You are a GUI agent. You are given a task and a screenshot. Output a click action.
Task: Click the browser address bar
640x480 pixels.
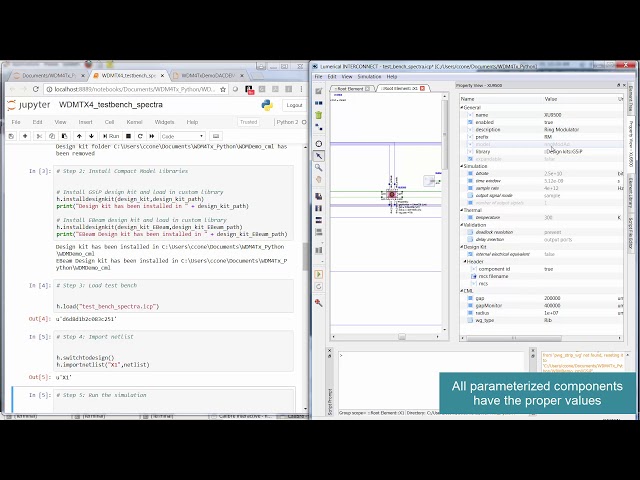[x=136, y=89]
